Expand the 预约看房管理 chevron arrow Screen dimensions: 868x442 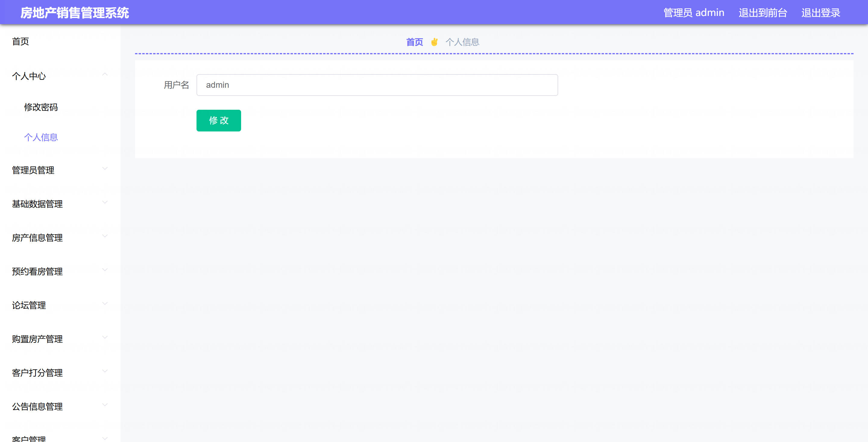pyautogui.click(x=105, y=270)
